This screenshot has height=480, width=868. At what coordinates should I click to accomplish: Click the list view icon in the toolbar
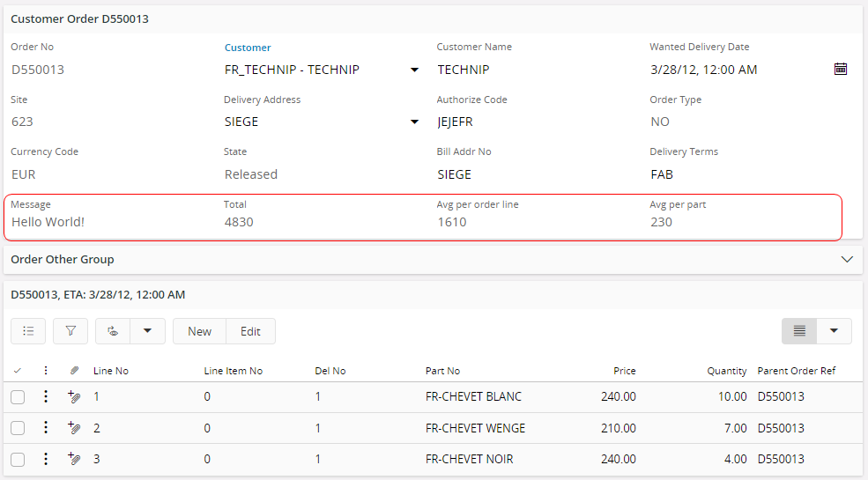pos(28,331)
